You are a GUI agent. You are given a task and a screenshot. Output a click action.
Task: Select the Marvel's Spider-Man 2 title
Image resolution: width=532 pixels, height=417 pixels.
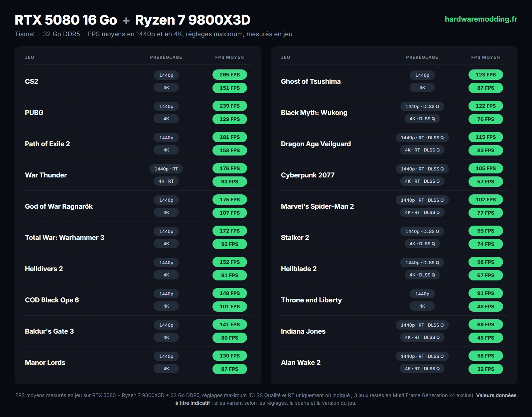(x=318, y=206)
